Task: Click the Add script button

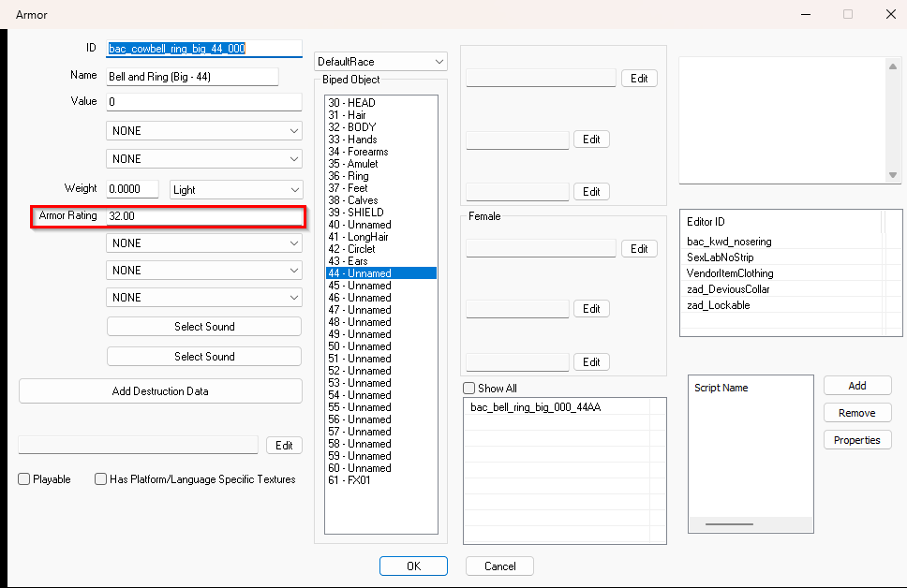Action: (x=857, y=386)
